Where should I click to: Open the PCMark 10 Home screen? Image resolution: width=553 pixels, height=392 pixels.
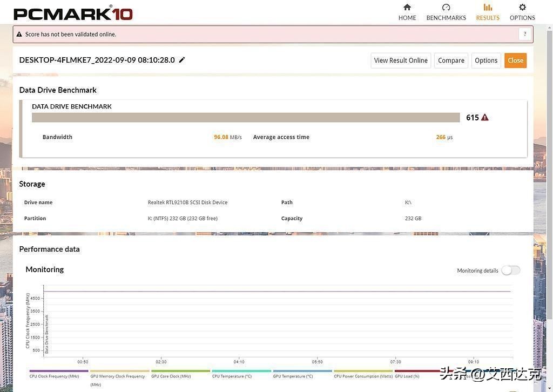pyautogui.click(x=407, y=11)
